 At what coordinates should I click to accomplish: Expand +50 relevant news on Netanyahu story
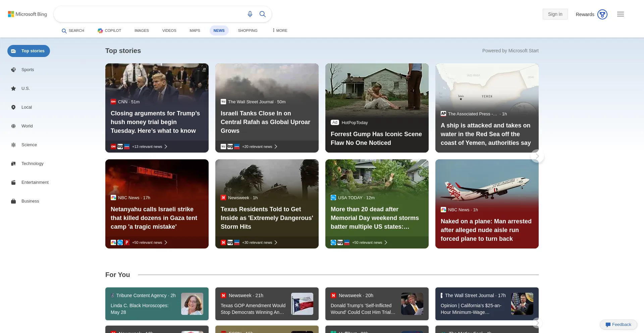tap(150, 242)
